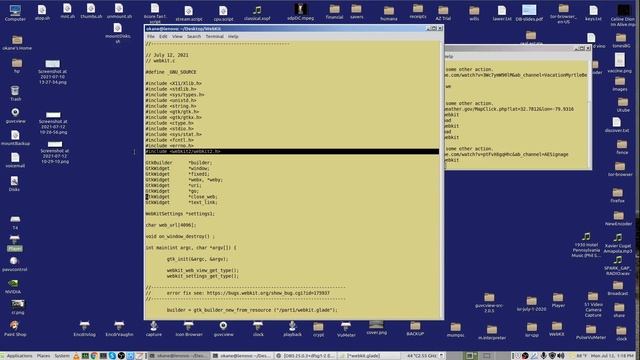Viewport: 640px width, 360px height.
Task: Click scrollbar of the background terminal window
Action: (x=589, y=114)
